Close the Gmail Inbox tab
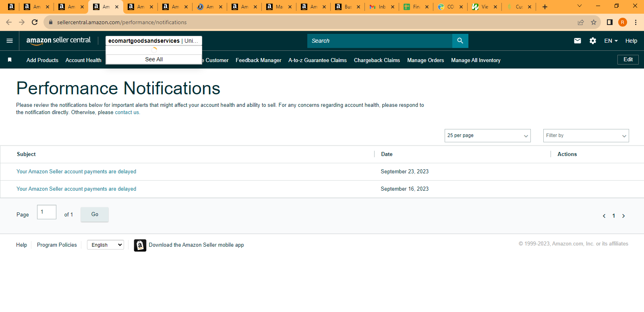This screenshot has width=644, height=312. pos(393,7)
